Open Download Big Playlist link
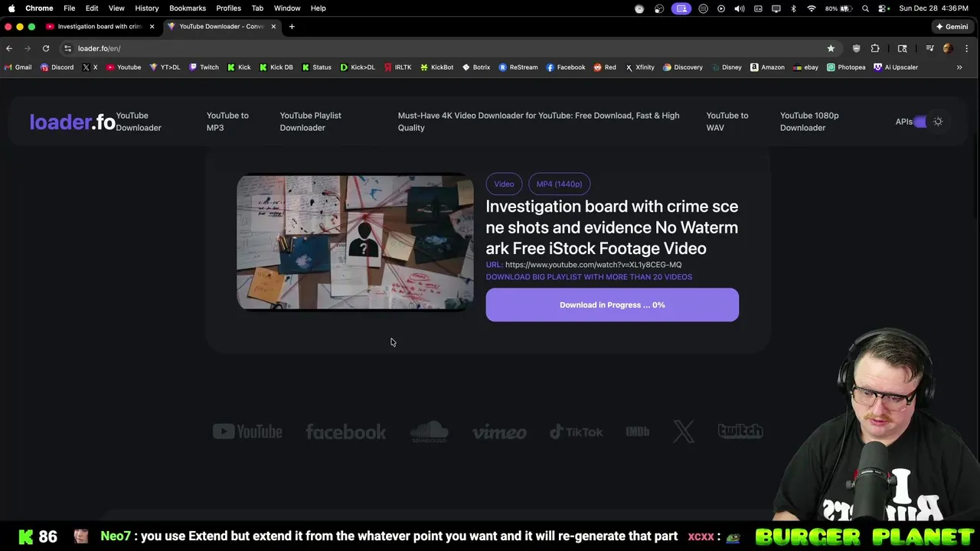This screenshot has height=551, width=980. point(589,277)
